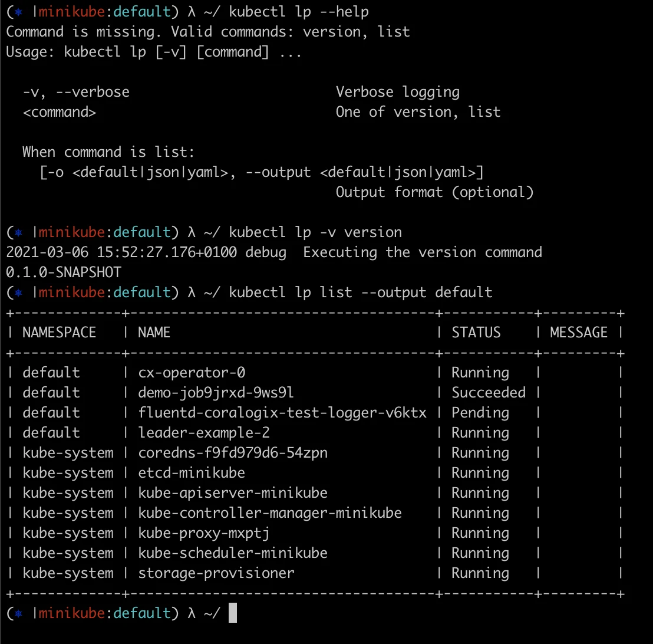Click the 'Verbose logging' description

pyautogui.click(x=398, y=92)
